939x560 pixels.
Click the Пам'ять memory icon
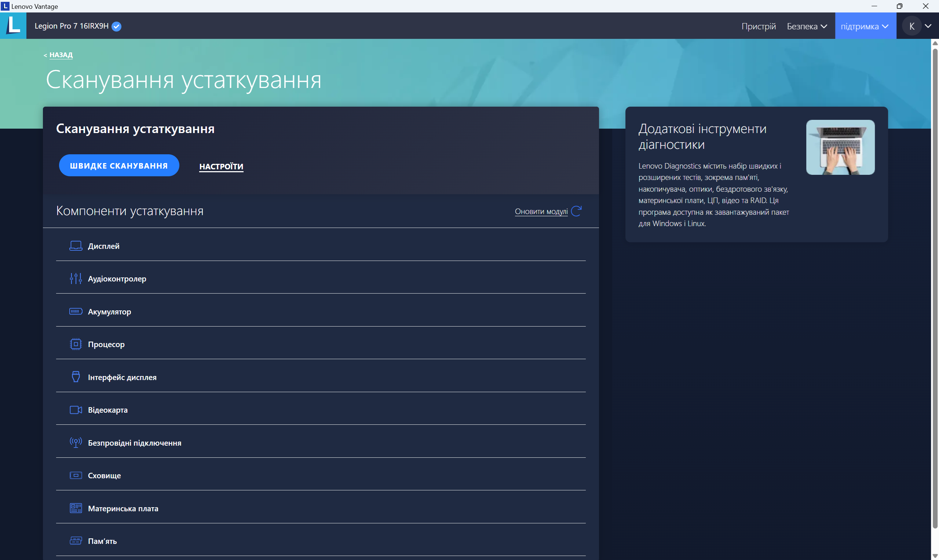point(76,541)
